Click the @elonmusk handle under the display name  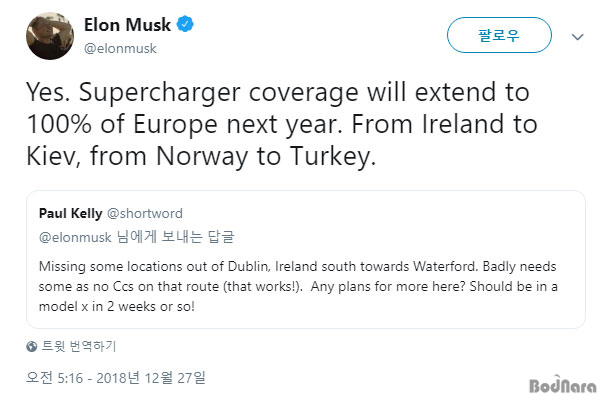(120, 49)
